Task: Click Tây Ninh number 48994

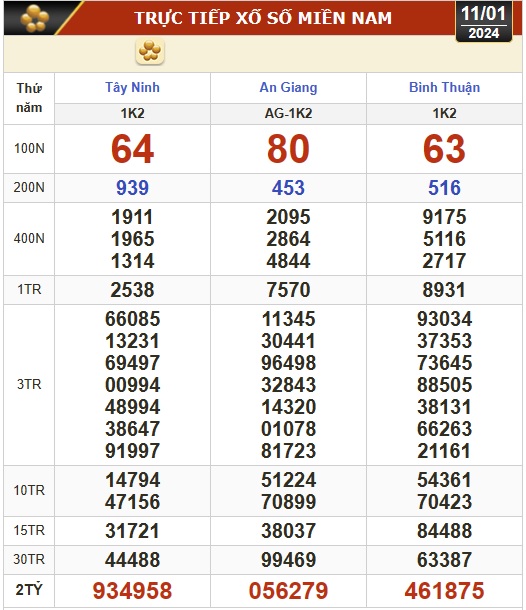Action: 132,407
